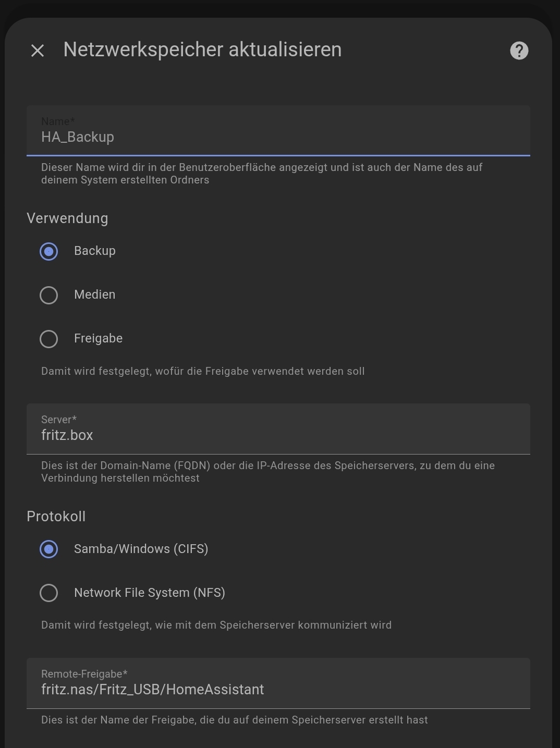Select the Samba/Windows (CIFS) radio circle
The height and width of the screenshot is (748, 560).
[x=49, y=549]
